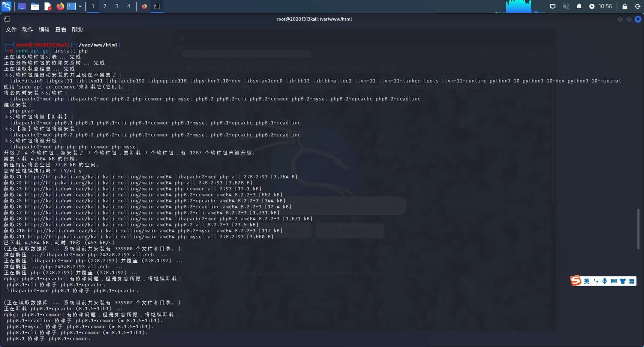644x347 pixels.
Task: Toggle the muted volume icon
Action: (566, 6)
